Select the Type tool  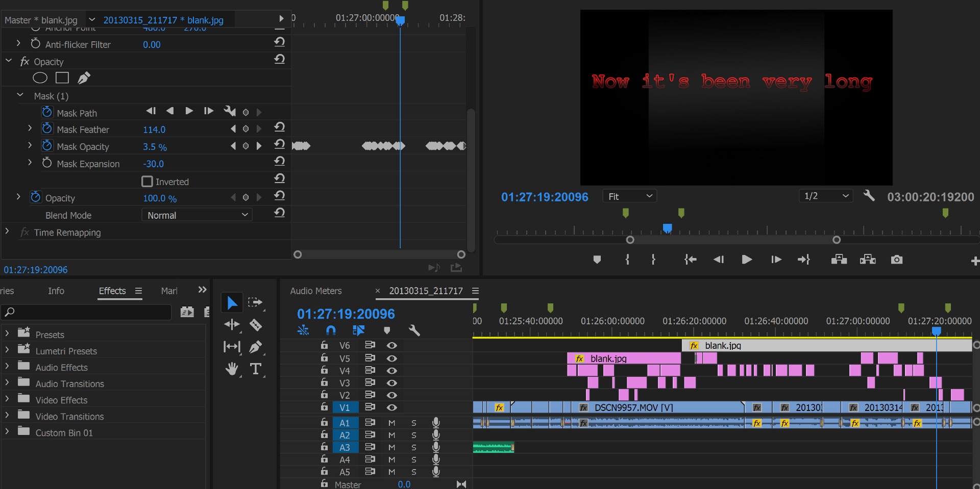click(256, 369)
